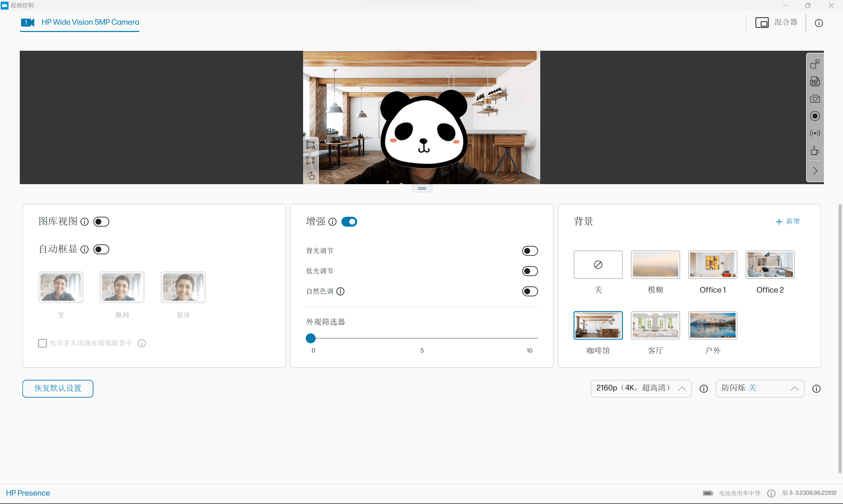Click the 视频控制 app icon in title bar
The image size is (843, 504).
[4, 5]
